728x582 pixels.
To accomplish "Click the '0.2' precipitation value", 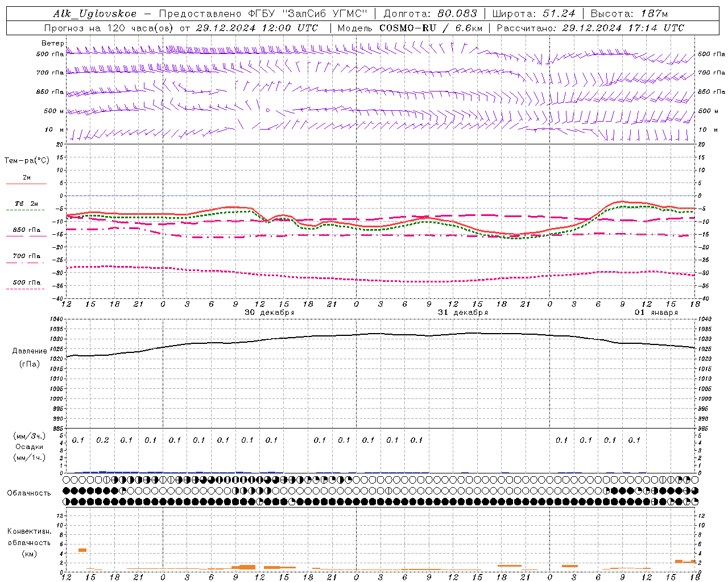I will point(102,440).
